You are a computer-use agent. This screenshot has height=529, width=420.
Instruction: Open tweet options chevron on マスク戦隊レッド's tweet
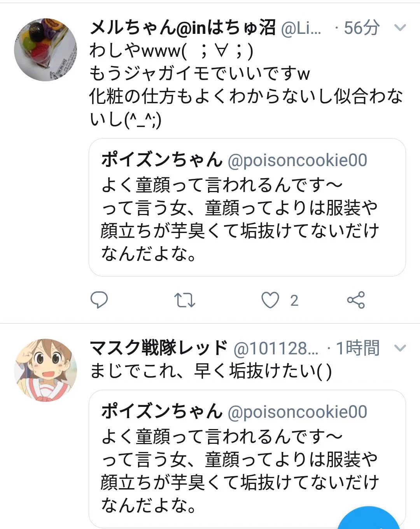pos(400,348)
